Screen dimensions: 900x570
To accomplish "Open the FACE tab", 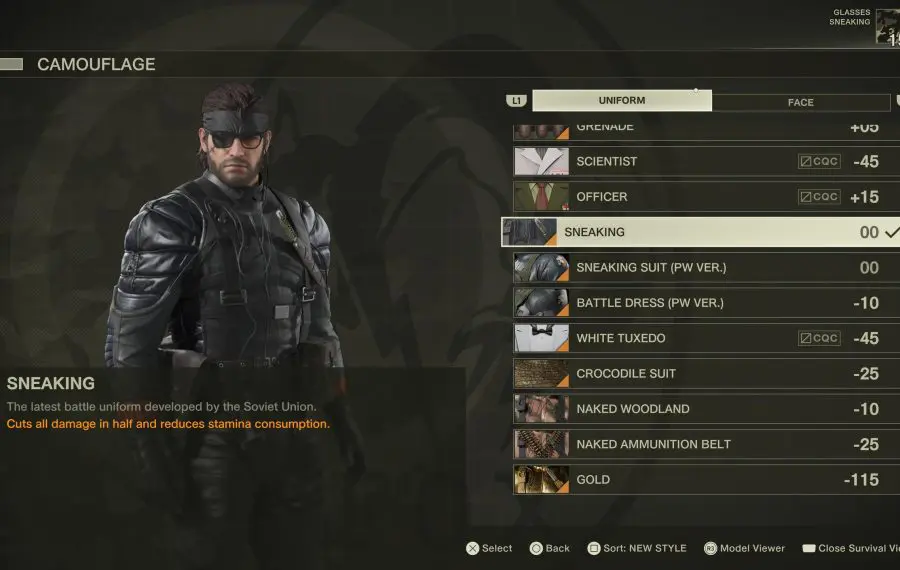I will pos(801,103).
